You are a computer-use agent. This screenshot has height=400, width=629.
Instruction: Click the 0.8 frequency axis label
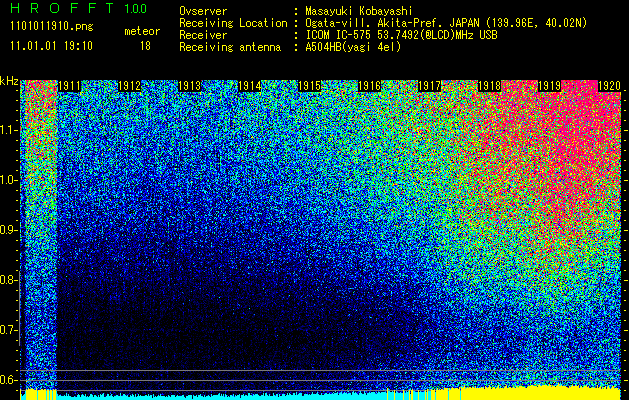click(x=8, y=280)
